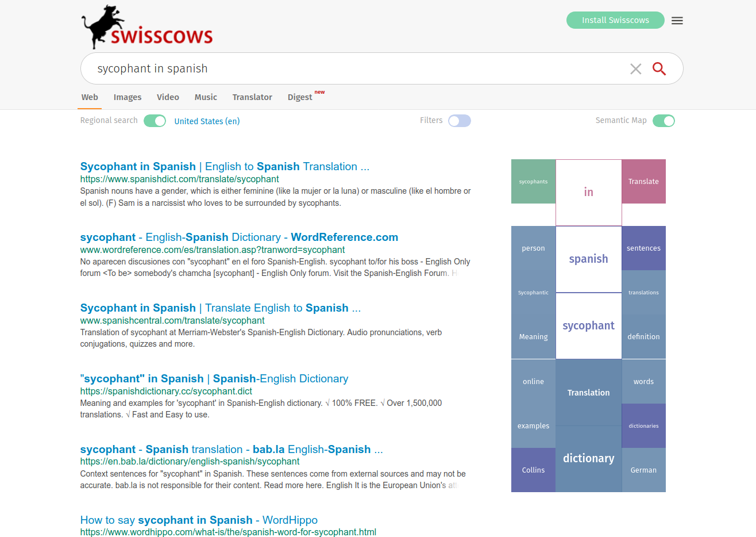Turn off the Semantic Map toggle
The image size is (756, 537).
(x=664, y=121)
